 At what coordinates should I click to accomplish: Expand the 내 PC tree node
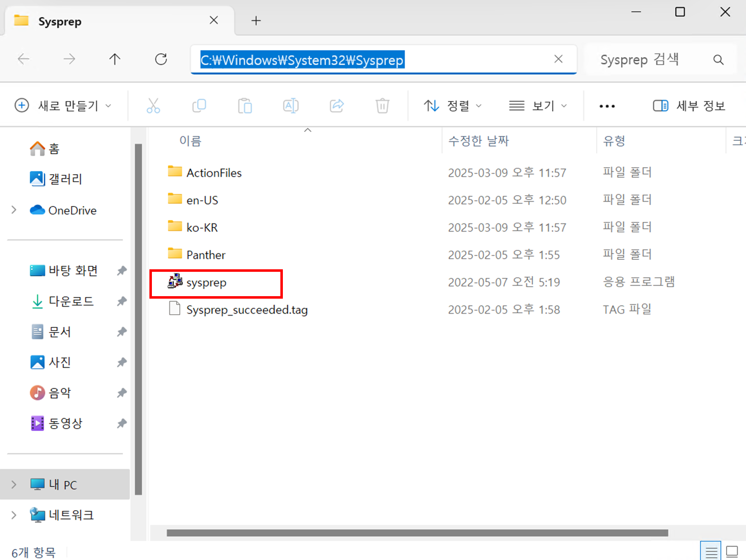14,484
